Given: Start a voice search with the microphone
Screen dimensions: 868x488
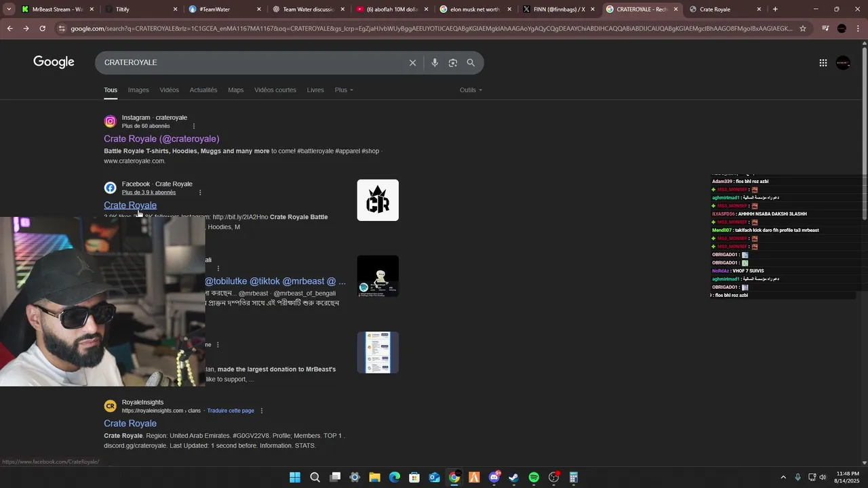Looking at the screenshot, I should (x=435, y=62).
